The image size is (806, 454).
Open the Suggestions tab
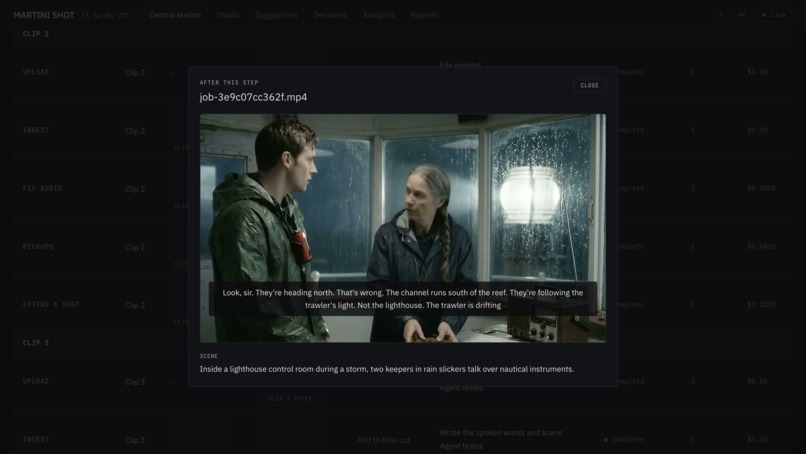click(277, 15)
